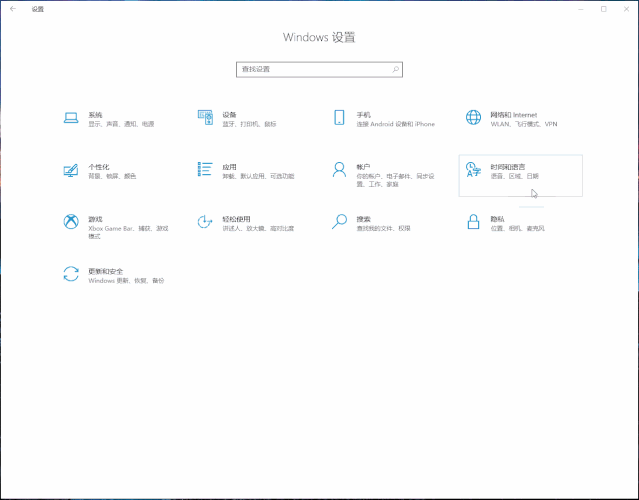This screenshot has width=639, height=500.
Task: Select the 搜索 category title
Action: click(x=364, y=219)
